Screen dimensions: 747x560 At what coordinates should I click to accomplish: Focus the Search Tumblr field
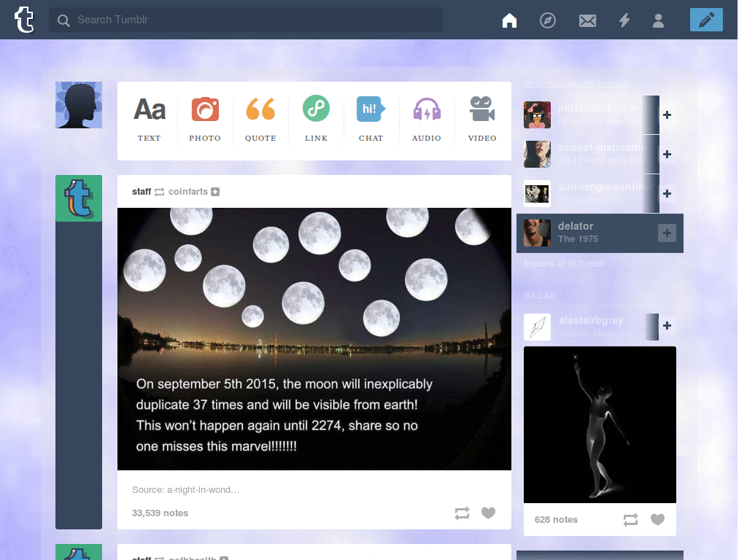coord(246,20)
